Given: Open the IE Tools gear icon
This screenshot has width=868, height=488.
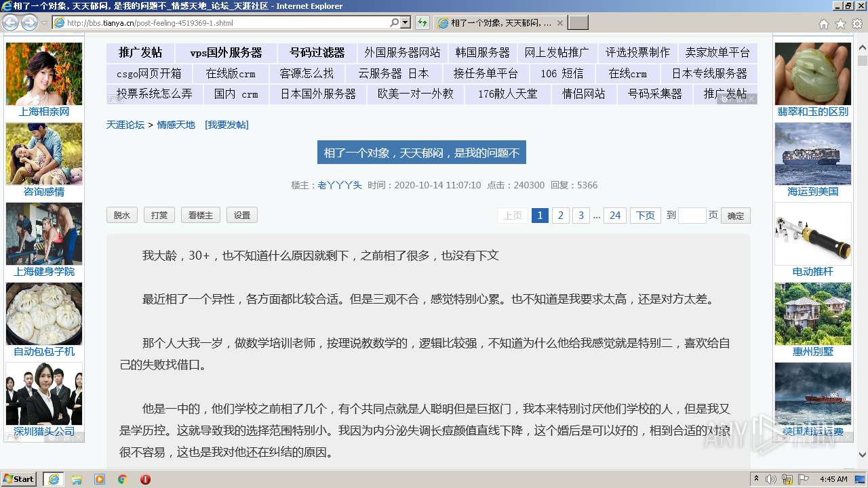Looking at the screenshot, I should tap(857, 24).
